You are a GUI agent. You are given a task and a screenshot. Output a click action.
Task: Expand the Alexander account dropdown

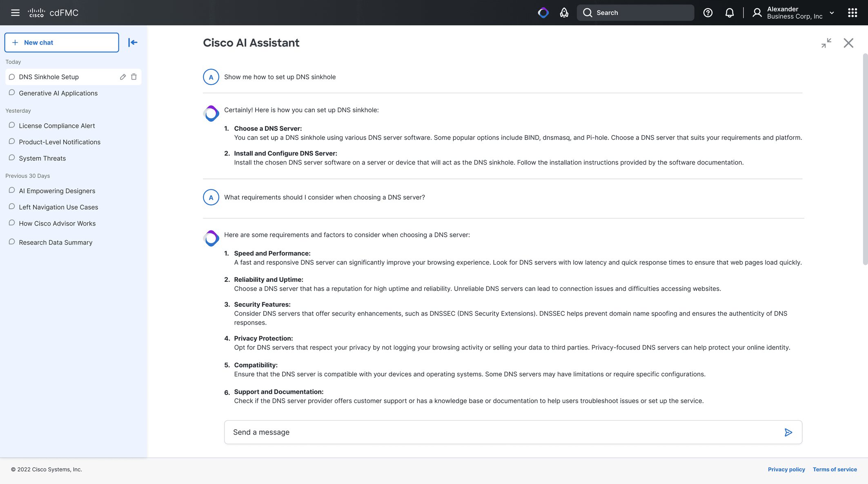pos(832,13)
